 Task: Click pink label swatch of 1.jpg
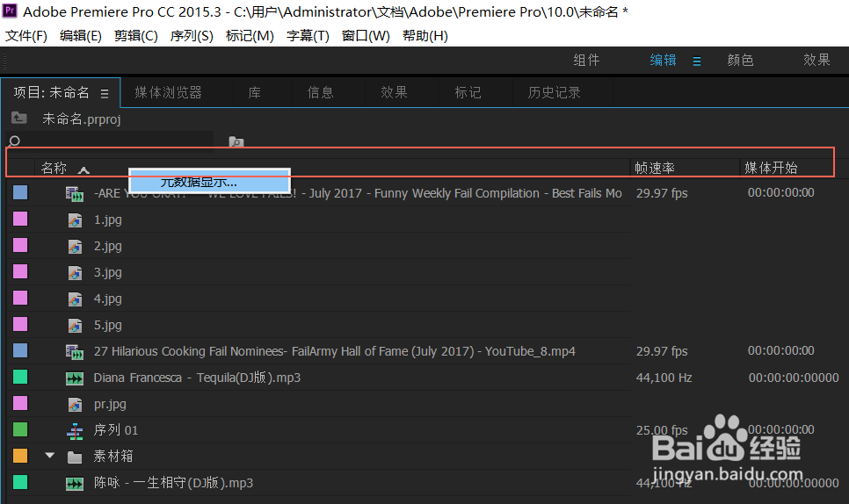[20, 219]
